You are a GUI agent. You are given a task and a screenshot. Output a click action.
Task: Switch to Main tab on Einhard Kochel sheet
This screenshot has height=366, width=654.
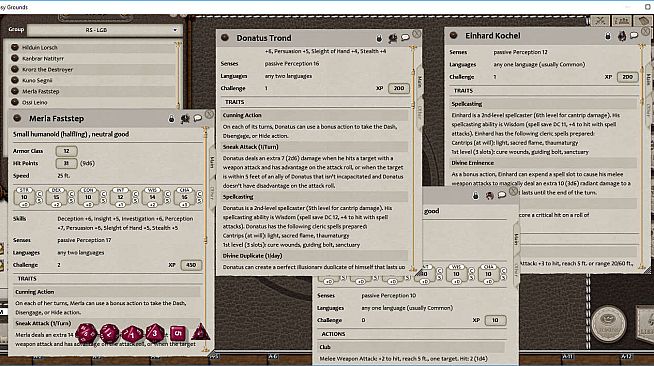click(648, 79)
